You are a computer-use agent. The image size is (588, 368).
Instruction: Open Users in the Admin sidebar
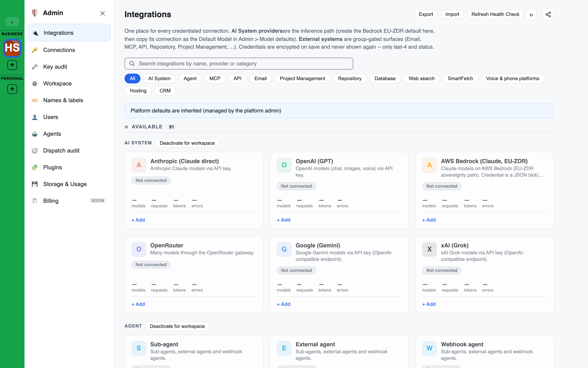pos(69,117)
